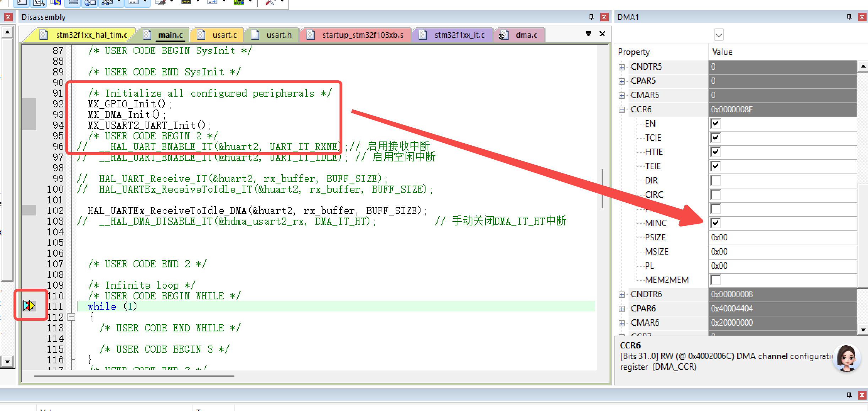
Task: Click the Logic Analyzer toolbar icon
Action: (x=186, y=2)
